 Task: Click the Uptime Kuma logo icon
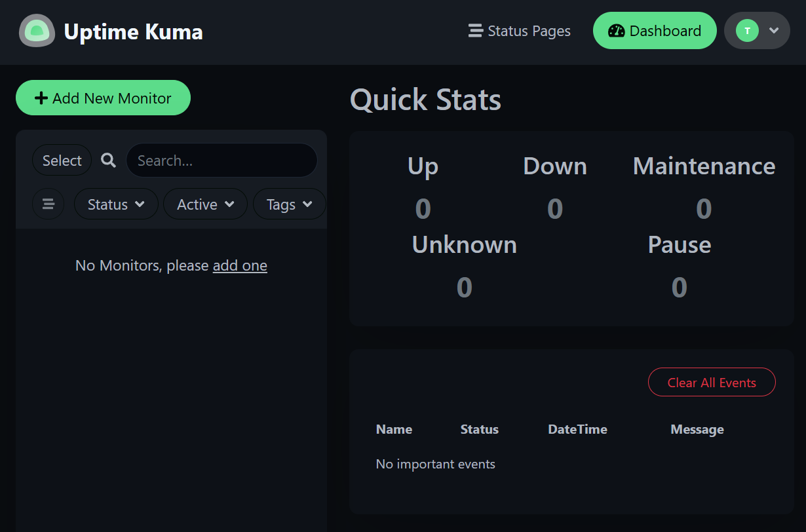pos(37,31)
